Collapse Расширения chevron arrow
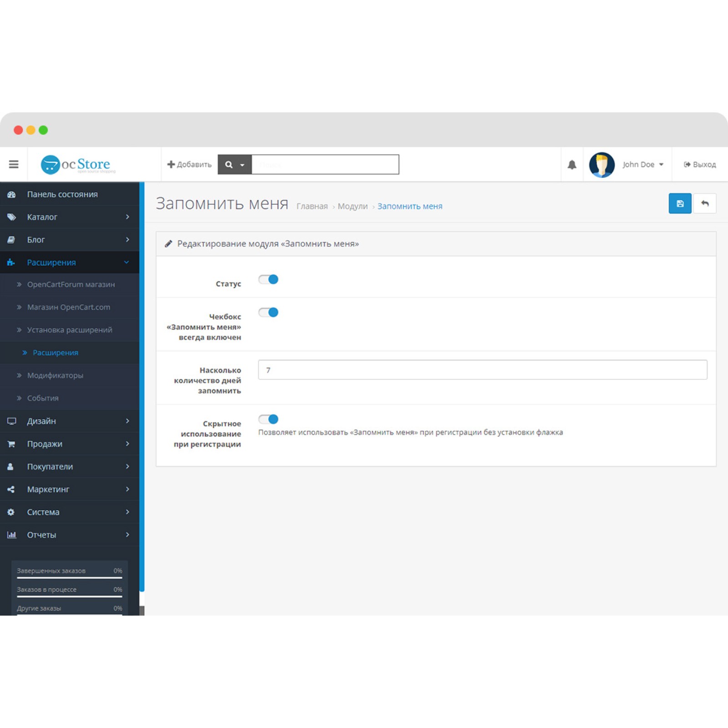Viewport: 728px width, 728px height. [126, 263]
